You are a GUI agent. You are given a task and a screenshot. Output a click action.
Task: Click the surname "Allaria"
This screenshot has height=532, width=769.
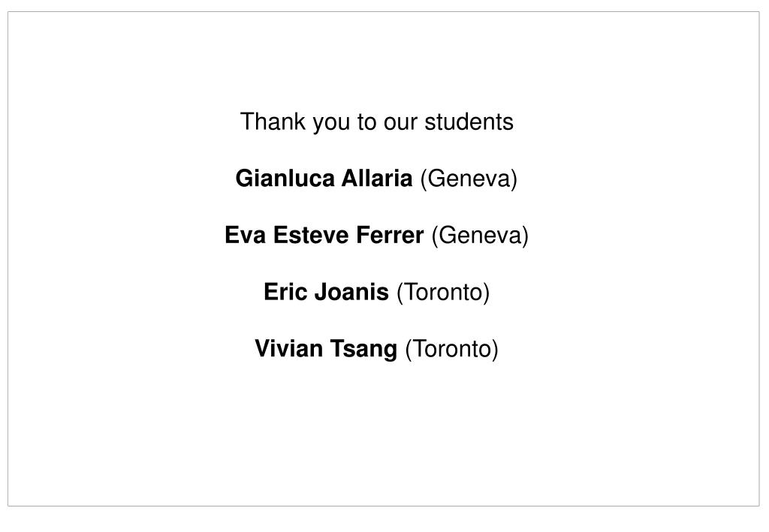377,179
